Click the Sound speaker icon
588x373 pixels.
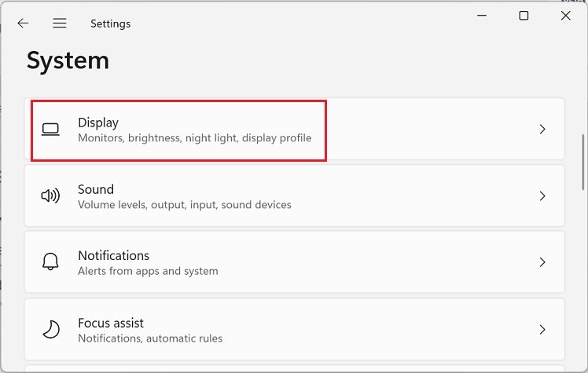click(50, 196)
